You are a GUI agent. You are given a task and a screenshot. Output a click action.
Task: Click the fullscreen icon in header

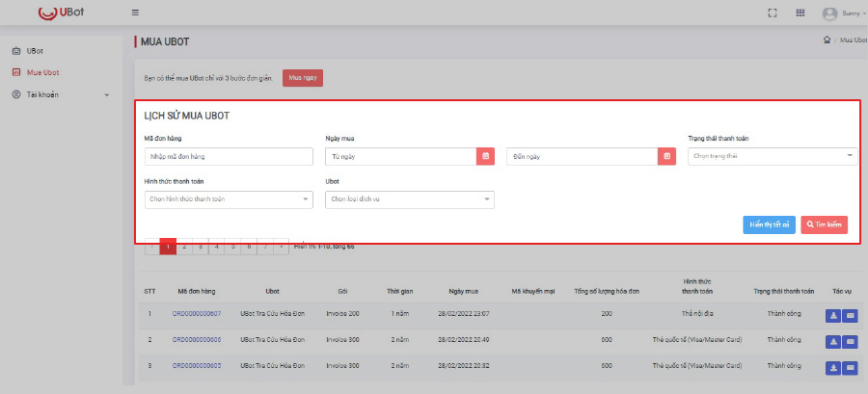pyautogui.click(x=773, y=13)
